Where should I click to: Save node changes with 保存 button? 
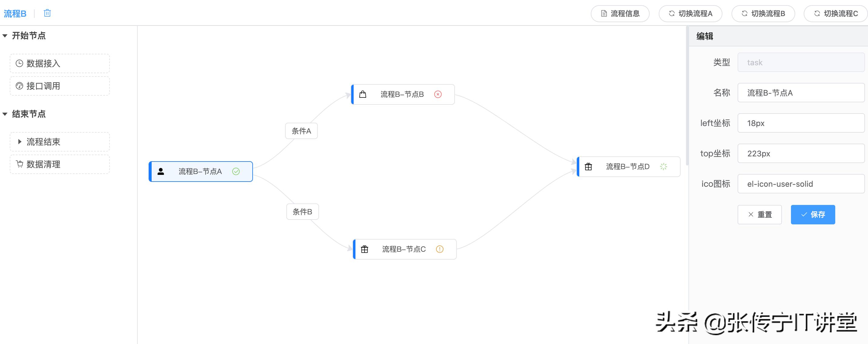tap(813, 214)
